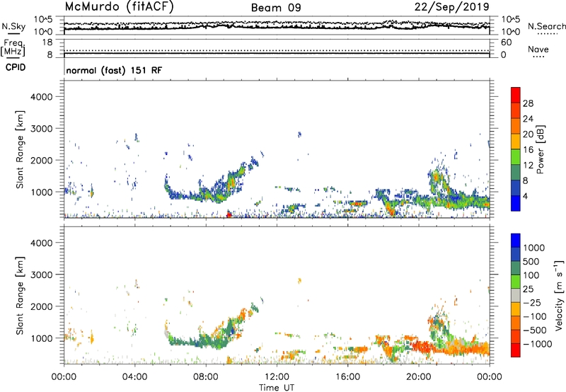This screenshot has height=392, width=566.
Task: Select the "Beam 09" heading
Action: (x=276, y=8)
